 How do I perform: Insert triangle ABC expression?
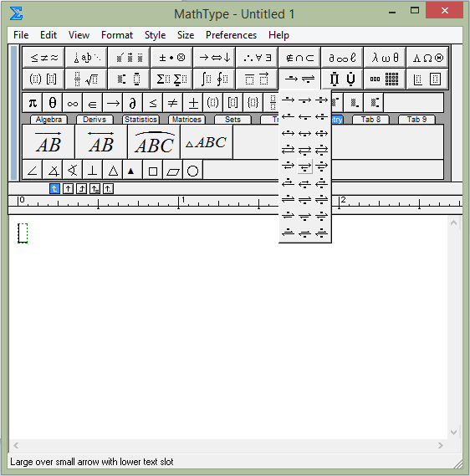click(207, 141)
